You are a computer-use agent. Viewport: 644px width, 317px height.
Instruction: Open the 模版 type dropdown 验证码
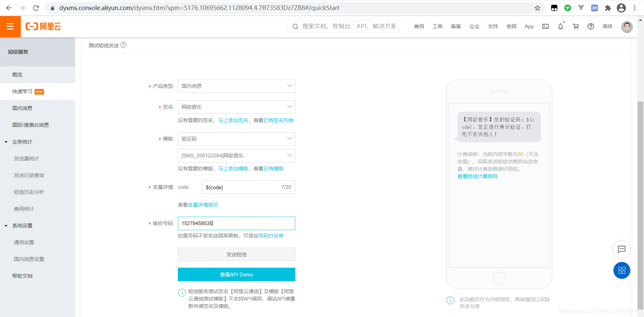pos(236,139)
